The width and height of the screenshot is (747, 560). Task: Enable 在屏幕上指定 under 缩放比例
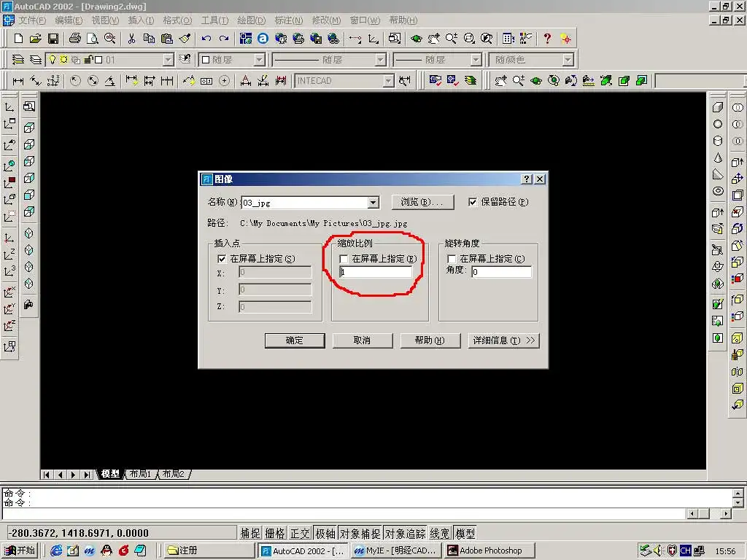click(344, 259)
